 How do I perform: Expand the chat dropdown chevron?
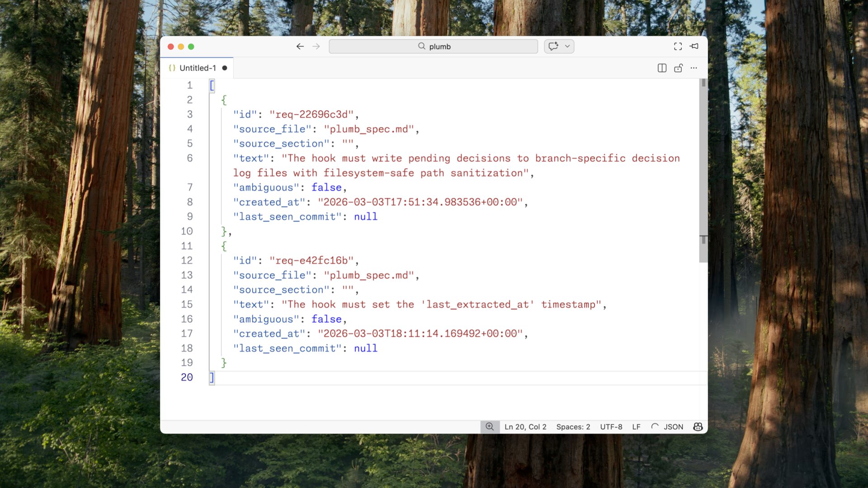pos(567,46)
